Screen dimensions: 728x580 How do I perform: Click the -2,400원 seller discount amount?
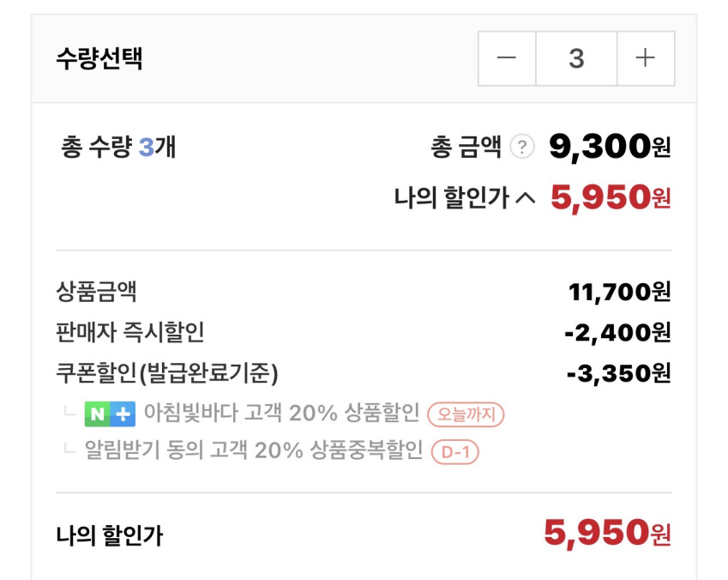click(617, 332)
